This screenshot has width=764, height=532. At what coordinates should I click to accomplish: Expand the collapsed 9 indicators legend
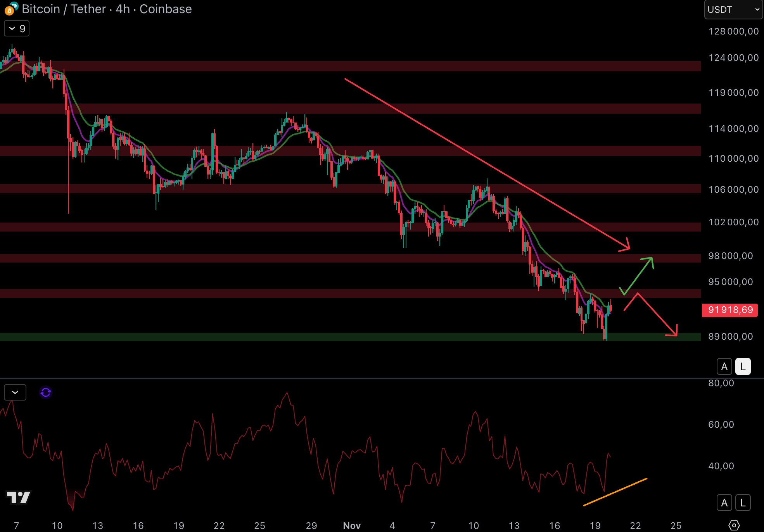(x=17, y=29)
